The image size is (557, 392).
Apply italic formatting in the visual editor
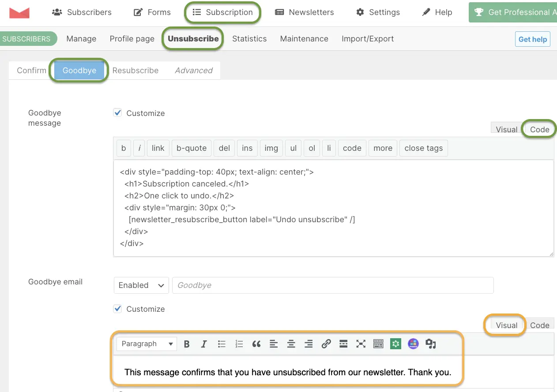[x=204, y=343]
